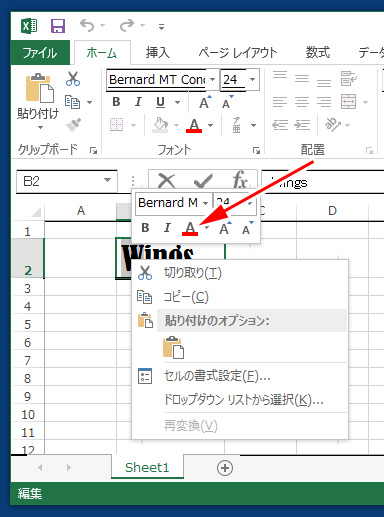Increase font size in mini toolbar
Viewport: 384px width, 517px height.
(225, 229)
